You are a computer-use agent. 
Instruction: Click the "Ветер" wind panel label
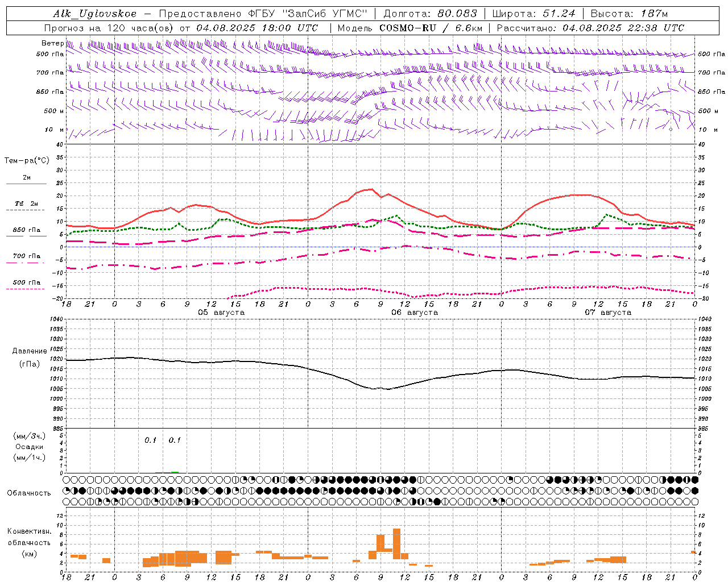52,43
